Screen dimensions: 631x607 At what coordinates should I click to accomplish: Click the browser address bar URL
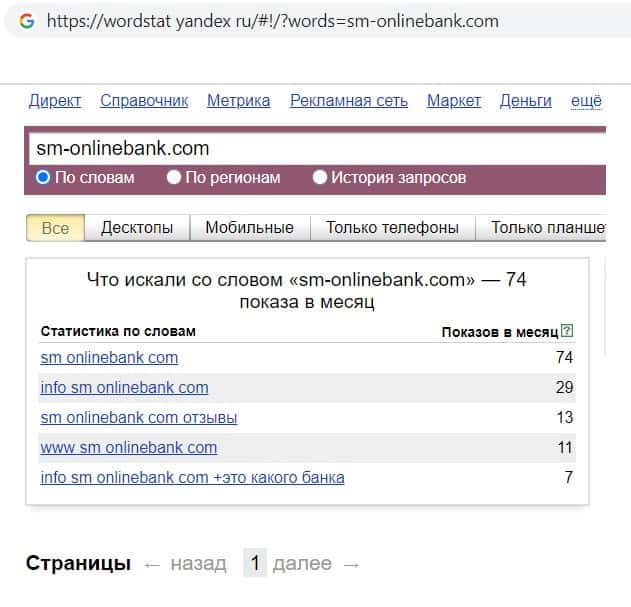click(x=270, y=21)
